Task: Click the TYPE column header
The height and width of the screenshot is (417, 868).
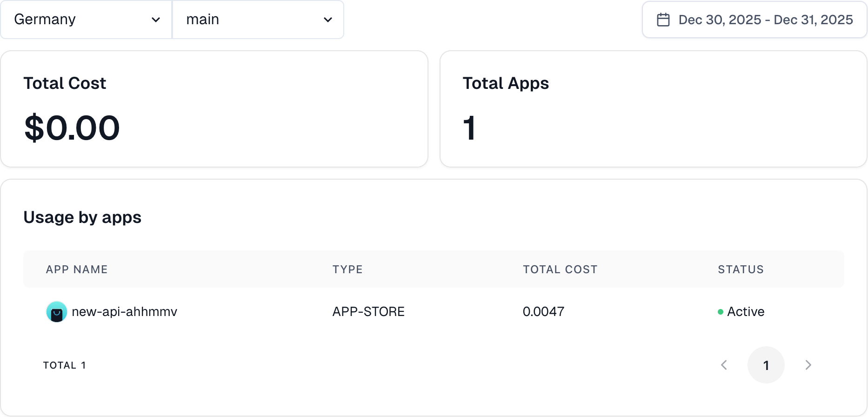Action: 347,269
